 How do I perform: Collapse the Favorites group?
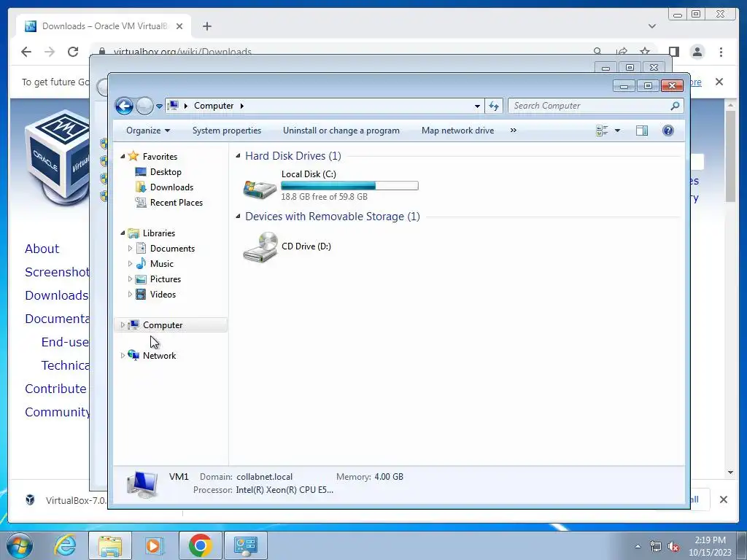click(123, 156)
